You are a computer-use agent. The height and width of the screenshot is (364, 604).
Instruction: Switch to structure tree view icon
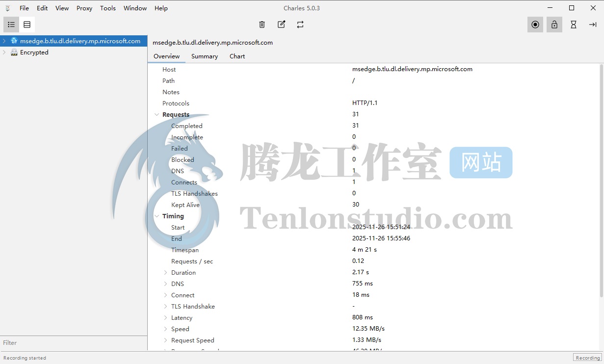pos(11,25)
